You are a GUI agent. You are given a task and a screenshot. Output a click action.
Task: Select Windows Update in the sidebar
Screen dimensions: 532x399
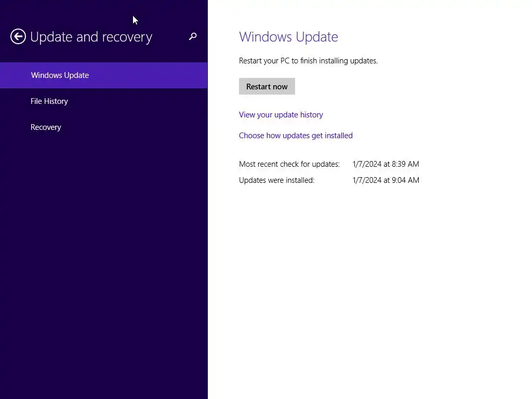[103, 75]
